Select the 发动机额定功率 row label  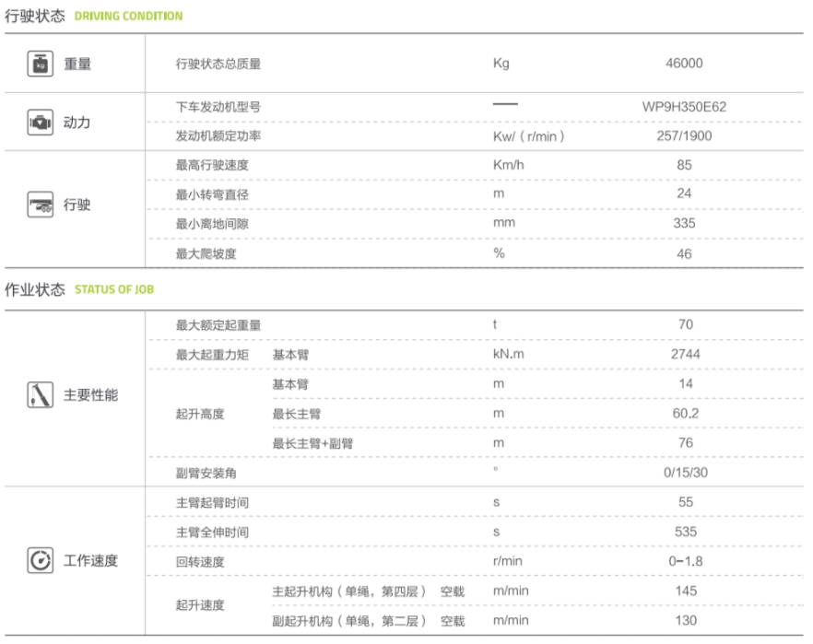point(218,135)
